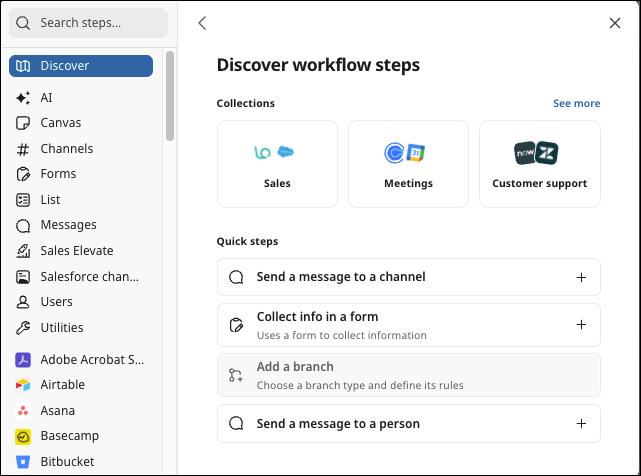Open the Sales collection card

pyautogui.click(x=277, y=164)
